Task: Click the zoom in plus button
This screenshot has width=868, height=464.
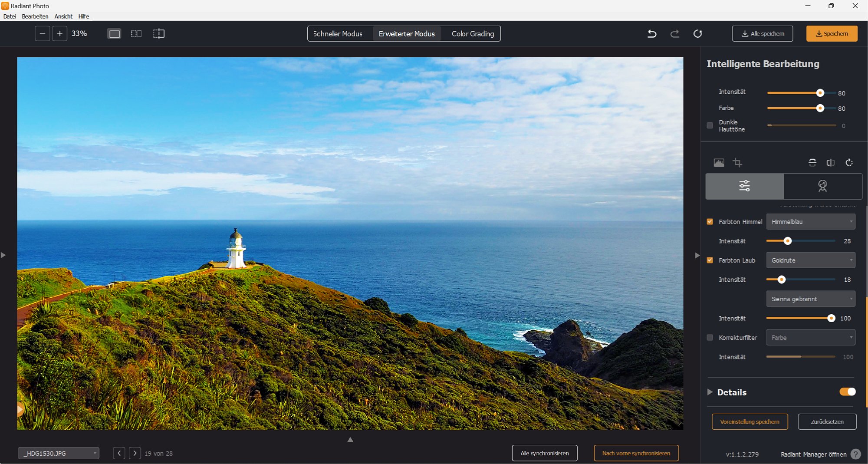Action: [59, 33]
